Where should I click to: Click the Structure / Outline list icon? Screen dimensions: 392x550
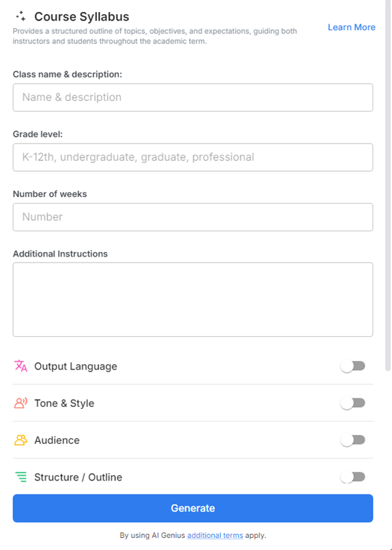pos(19,477)
